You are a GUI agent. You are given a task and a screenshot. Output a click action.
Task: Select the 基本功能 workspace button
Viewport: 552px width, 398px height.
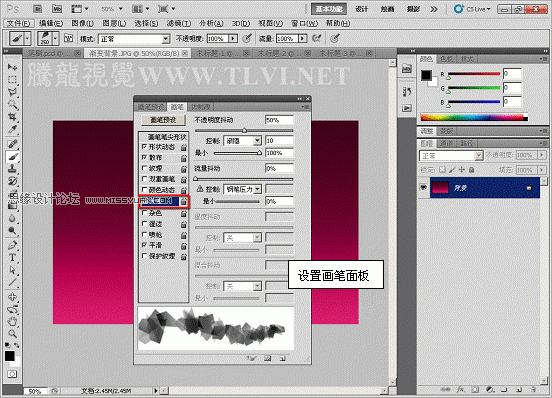(x=329, y=9)
